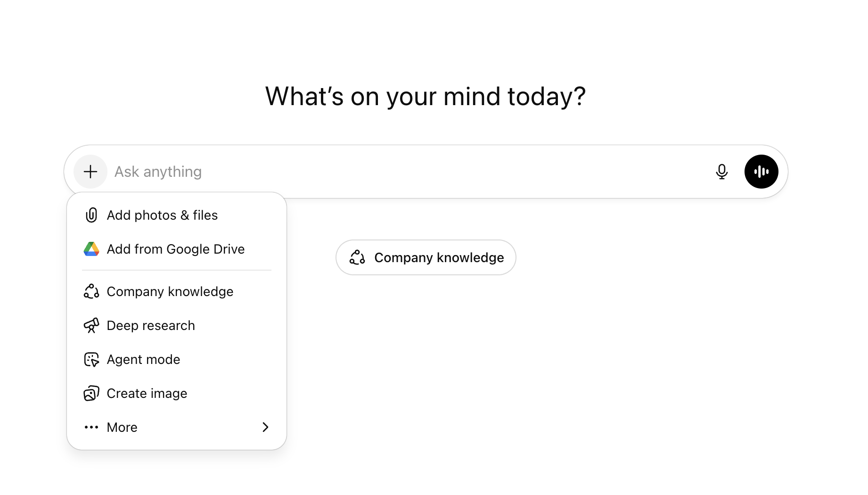868x495 pixels.
Task: Click the telescope icon beside Deep research
Action: coord(91,325)
